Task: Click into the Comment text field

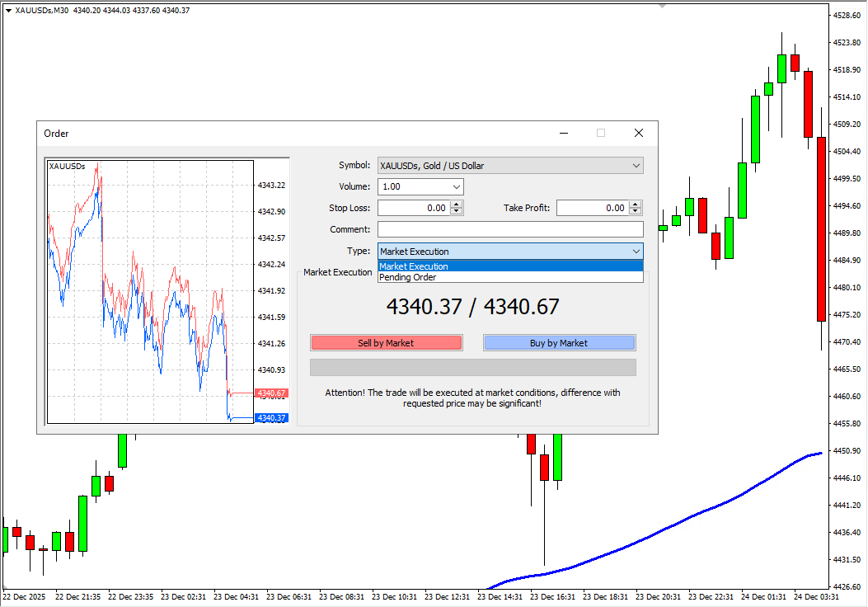Action: (509, 229)
